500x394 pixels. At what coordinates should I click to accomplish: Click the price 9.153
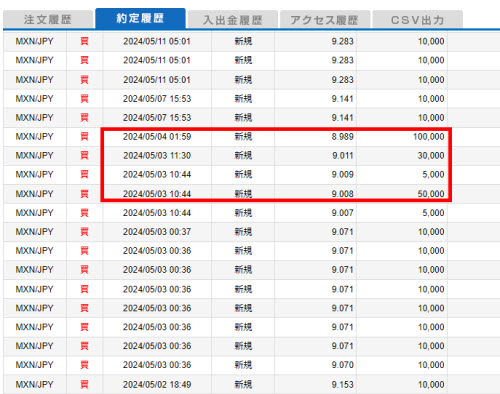click(342, 384)
